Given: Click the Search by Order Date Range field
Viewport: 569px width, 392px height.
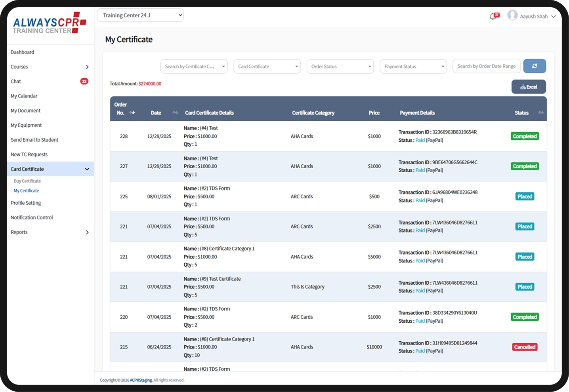Looking at the screenshot, I should tap(486, 66).
